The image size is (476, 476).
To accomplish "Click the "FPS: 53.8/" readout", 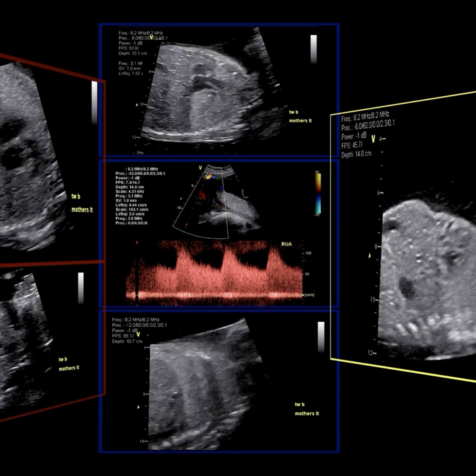I will tap(129, 48).
